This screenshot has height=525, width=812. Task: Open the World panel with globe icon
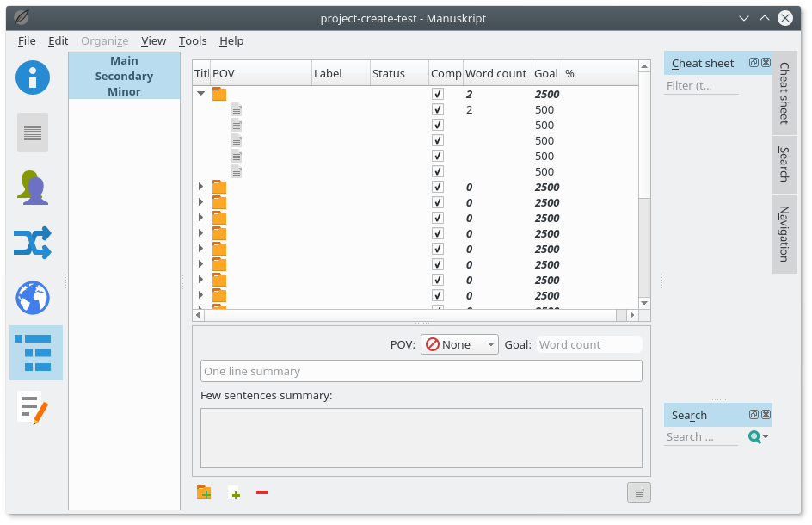(x=32, y=298)
